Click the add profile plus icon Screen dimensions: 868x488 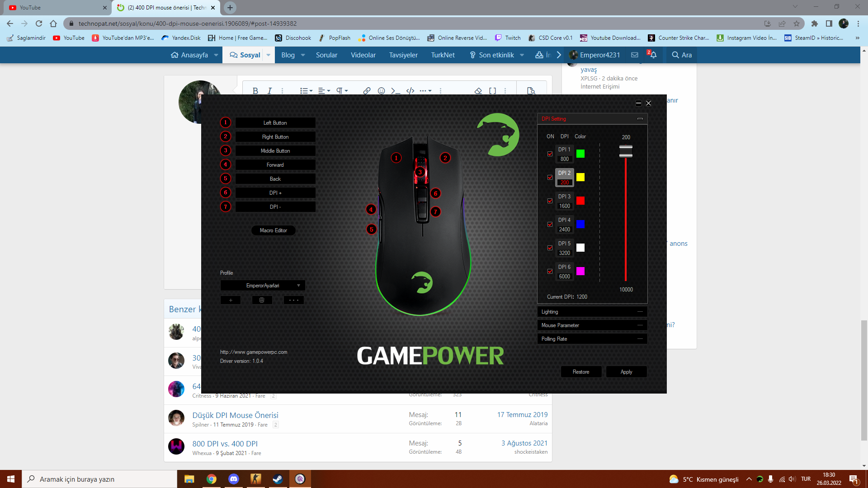tap(231, 300)
